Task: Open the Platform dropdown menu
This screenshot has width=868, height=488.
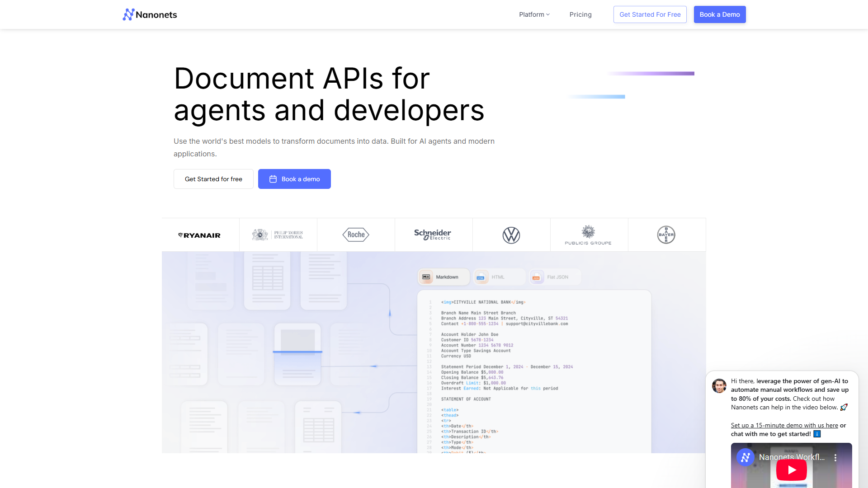Action: pyautogui.click(x=534, y=14)
